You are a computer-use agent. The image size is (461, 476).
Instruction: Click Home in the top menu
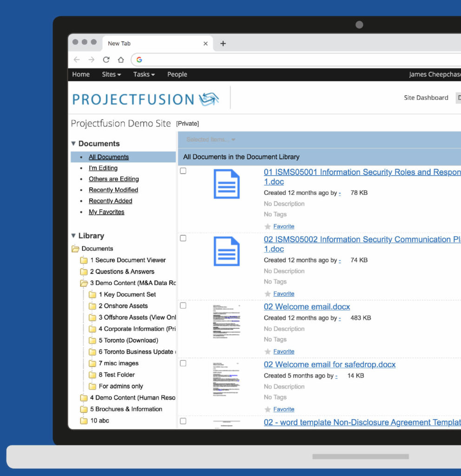[81, 74]
